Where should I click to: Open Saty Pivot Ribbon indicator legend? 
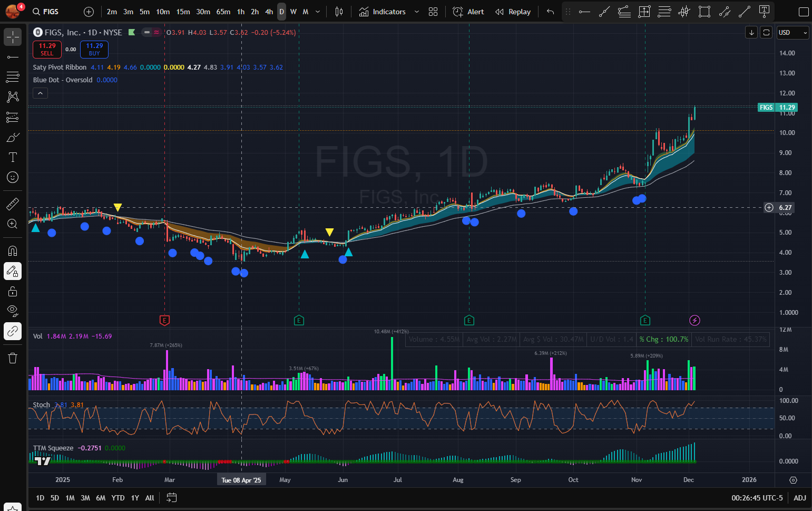(x=60, y=68)
